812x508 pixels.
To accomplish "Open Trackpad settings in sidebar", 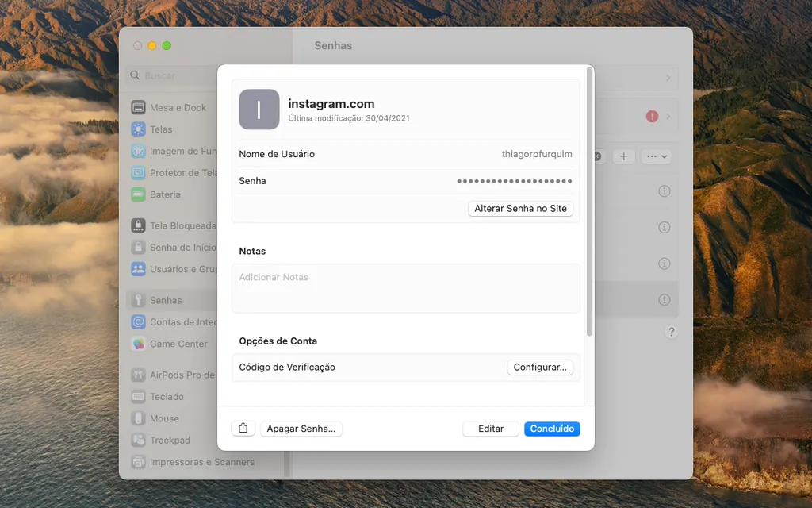I will click(x=161, y=441).
